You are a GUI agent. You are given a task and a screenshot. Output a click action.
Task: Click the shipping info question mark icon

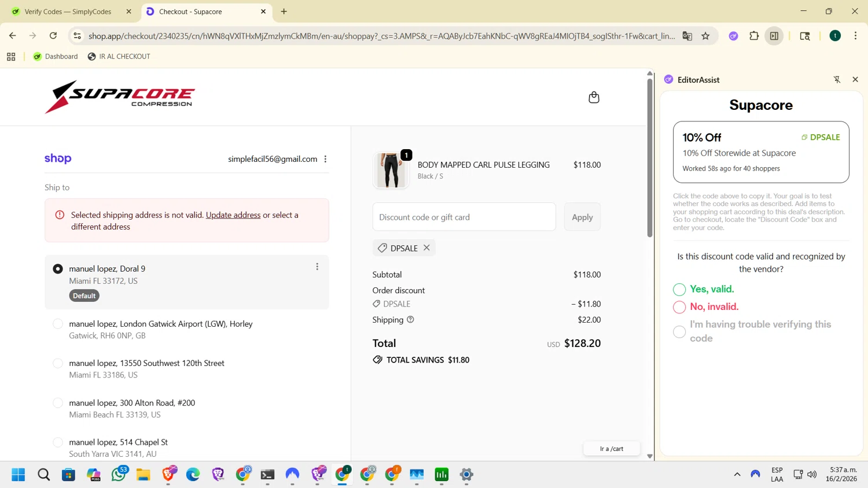click(410, 319)
